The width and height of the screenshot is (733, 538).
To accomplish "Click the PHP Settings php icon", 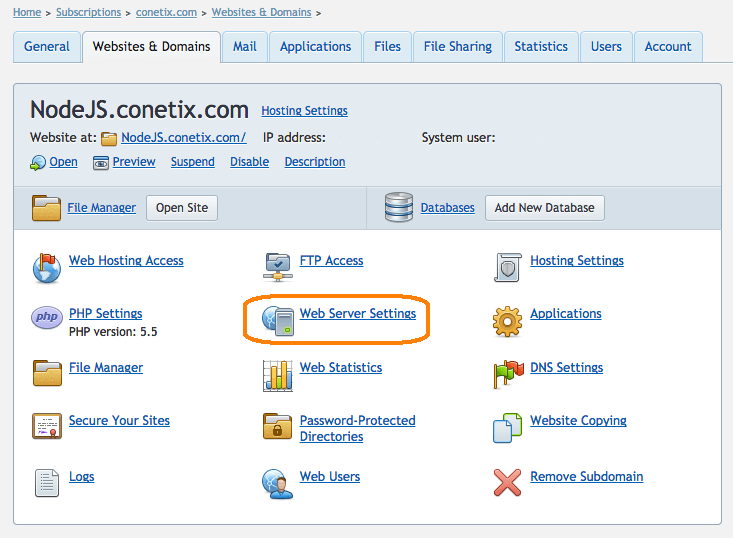I will tap(47, 317).
